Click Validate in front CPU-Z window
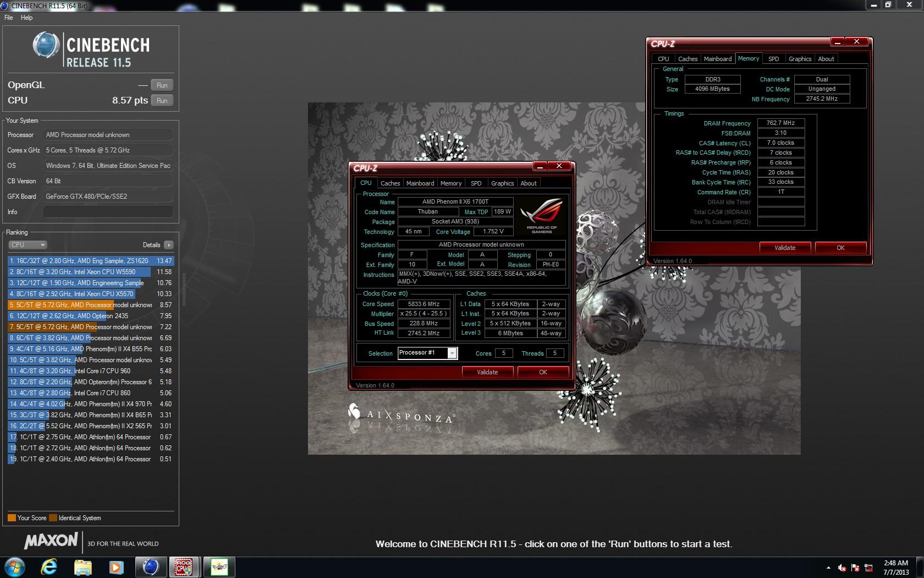Screen dimensions: 924x578 pyautogui.click(x=487, y=372)
